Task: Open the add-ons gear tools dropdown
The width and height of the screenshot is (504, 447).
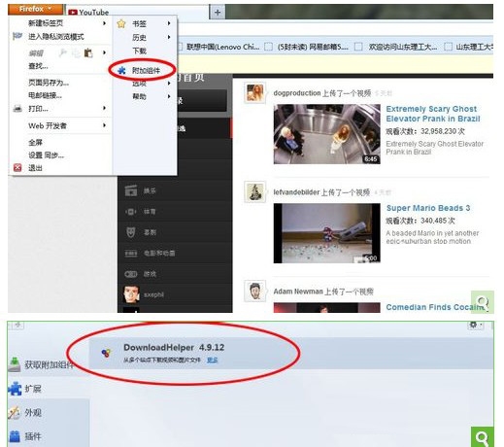Action: point(476,325)
